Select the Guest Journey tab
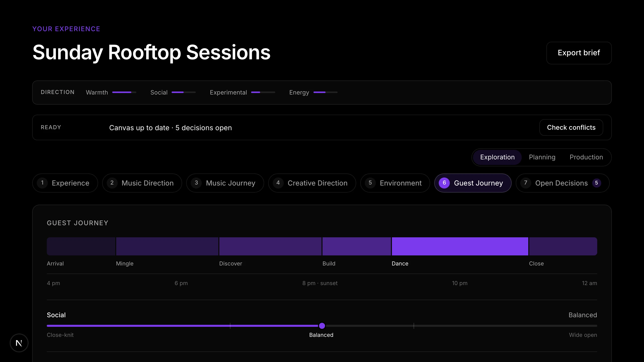 coord(473,183)
